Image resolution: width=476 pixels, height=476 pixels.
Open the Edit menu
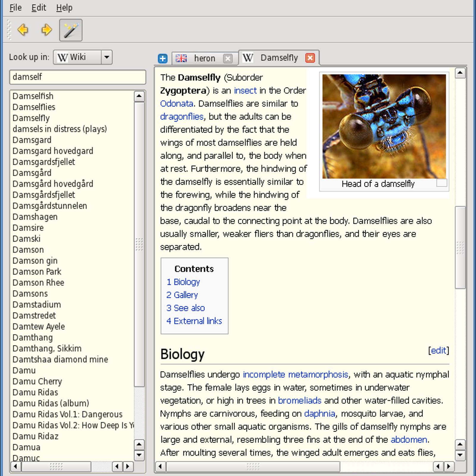click(39, 7)
